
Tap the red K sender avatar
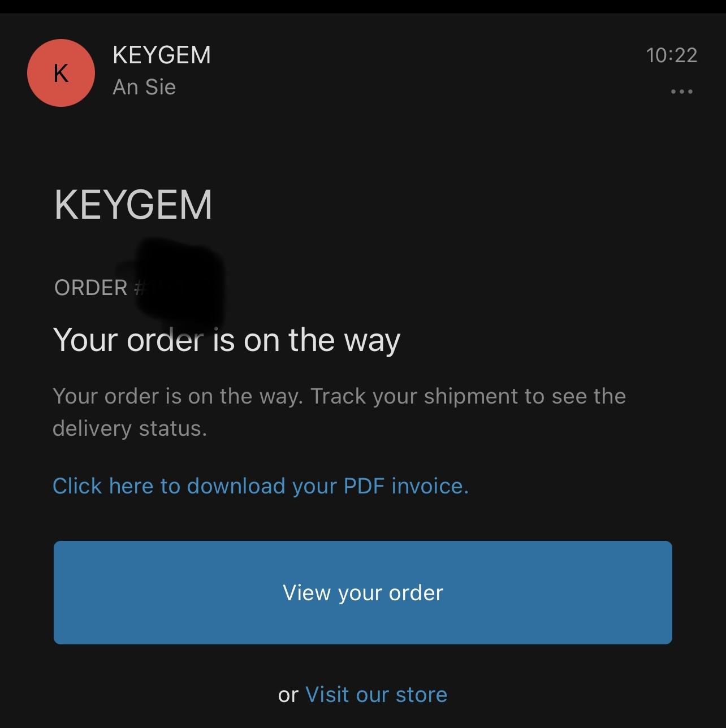click(x=61, y=73)
